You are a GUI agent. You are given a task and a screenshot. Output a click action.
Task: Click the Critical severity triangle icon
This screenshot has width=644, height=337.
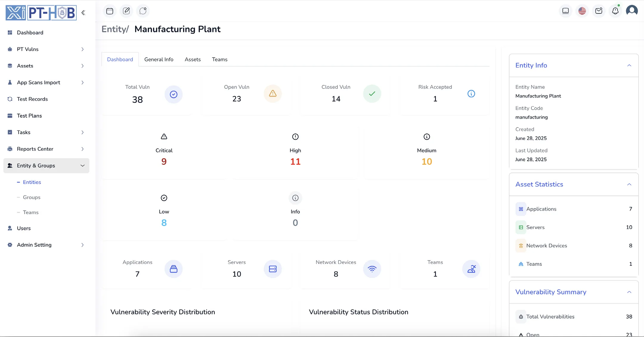[x=164, y=137]
